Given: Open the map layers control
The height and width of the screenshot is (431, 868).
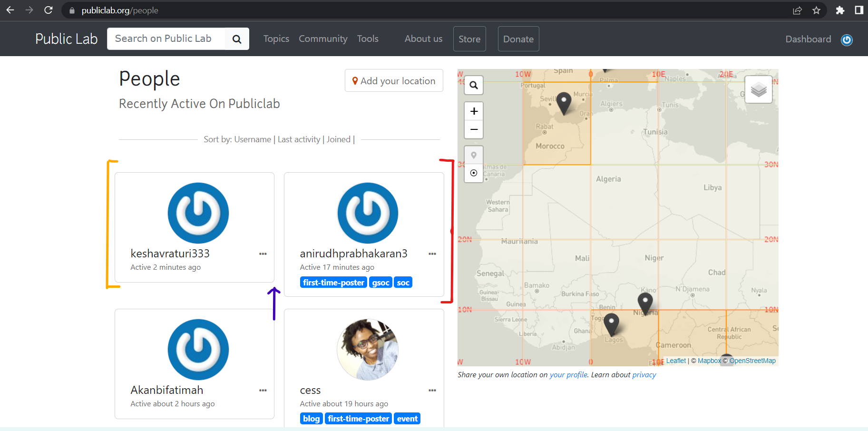Looking at the screenshot, I should pyautogui.click(x=759, y=89).
